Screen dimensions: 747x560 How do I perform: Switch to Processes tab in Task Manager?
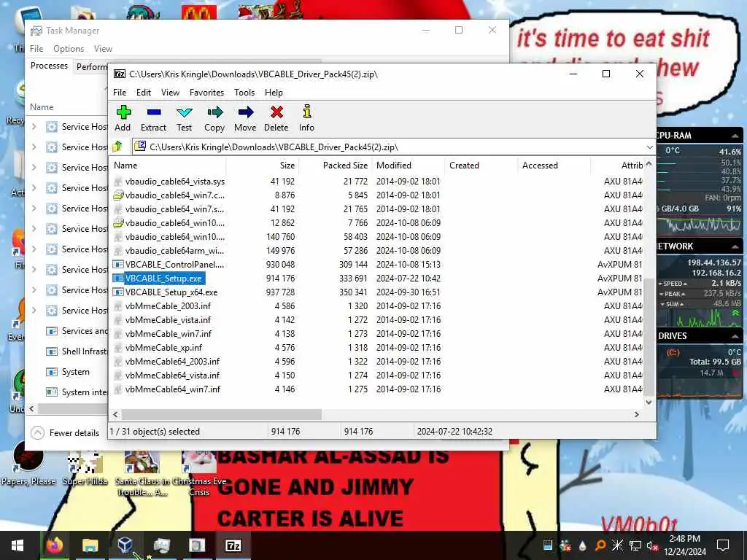pos(49,66)
